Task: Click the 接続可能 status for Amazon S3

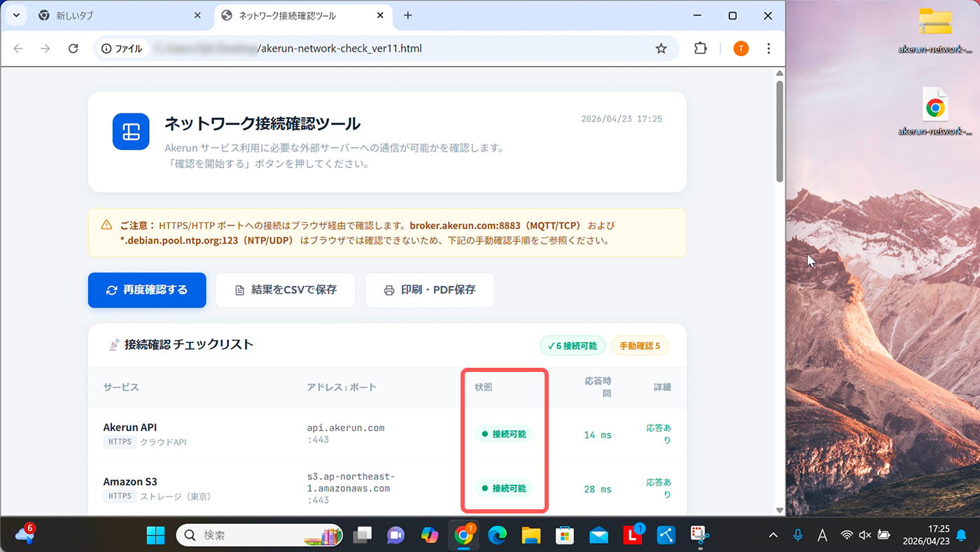Action: coord(504,488)
